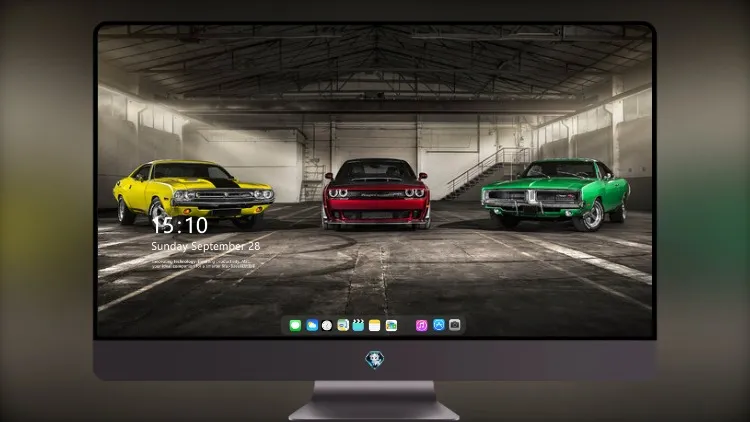
Task: Open the yellow Notes app
Action: 375,325
